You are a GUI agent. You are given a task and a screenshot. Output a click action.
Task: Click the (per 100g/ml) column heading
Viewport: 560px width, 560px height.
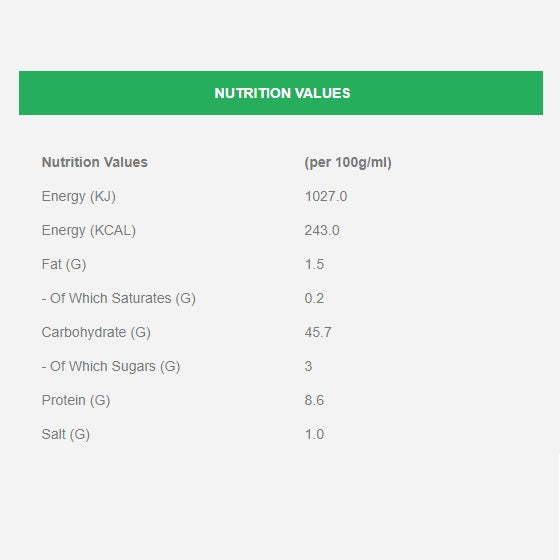348,162
